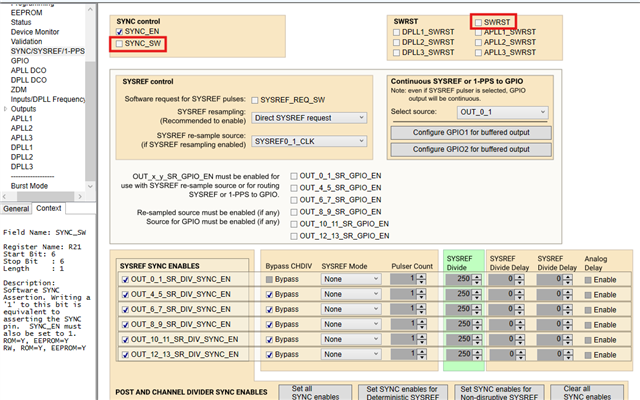Open DPLL2 page in sidebar
This screenshot has height=400, width=640.
tap(22, 157)
